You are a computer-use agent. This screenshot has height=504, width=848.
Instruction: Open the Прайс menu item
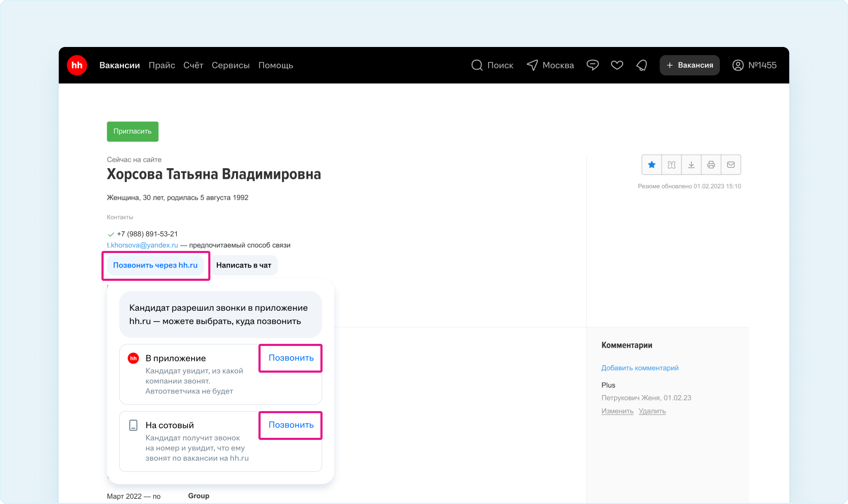[x=162, y=65]
